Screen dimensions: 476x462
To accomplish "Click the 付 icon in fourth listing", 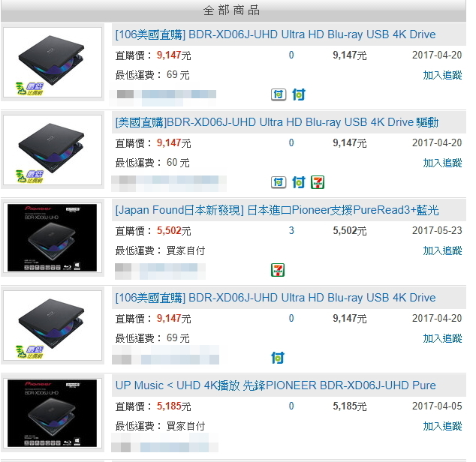I will [278, 358].
